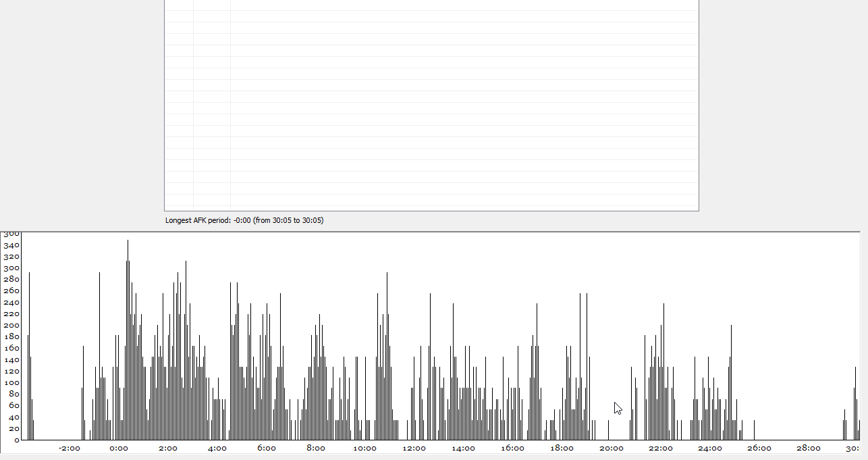Click the 20:00 time axis label

click(x=612, y=448)
